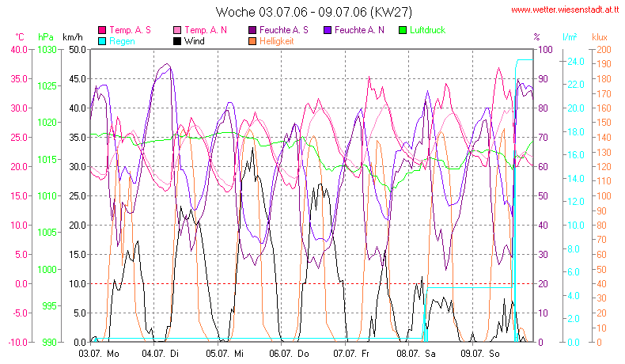Click the Temp. A. N legend color swatch
Screen dimensions: 625x364
coord(177,30)
